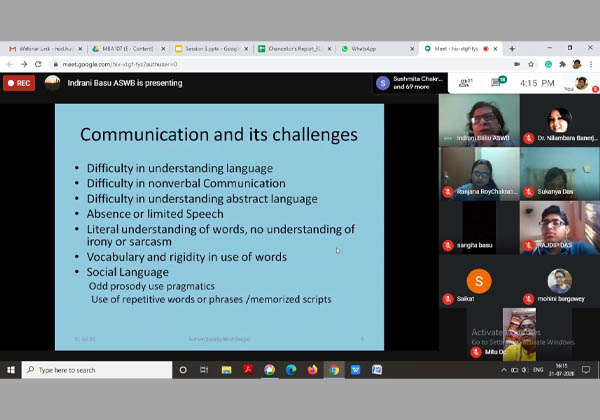Select Sukanya Das video tile
This screenshot has height=420, width=600.
tap(560, 174)
